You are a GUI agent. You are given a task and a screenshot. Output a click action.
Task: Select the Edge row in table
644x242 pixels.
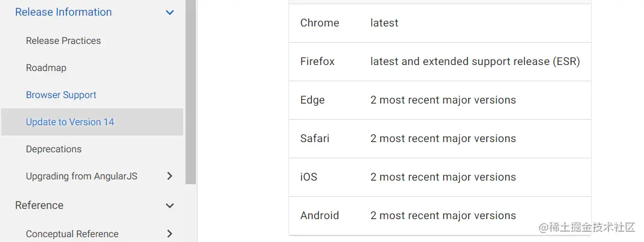440,100
